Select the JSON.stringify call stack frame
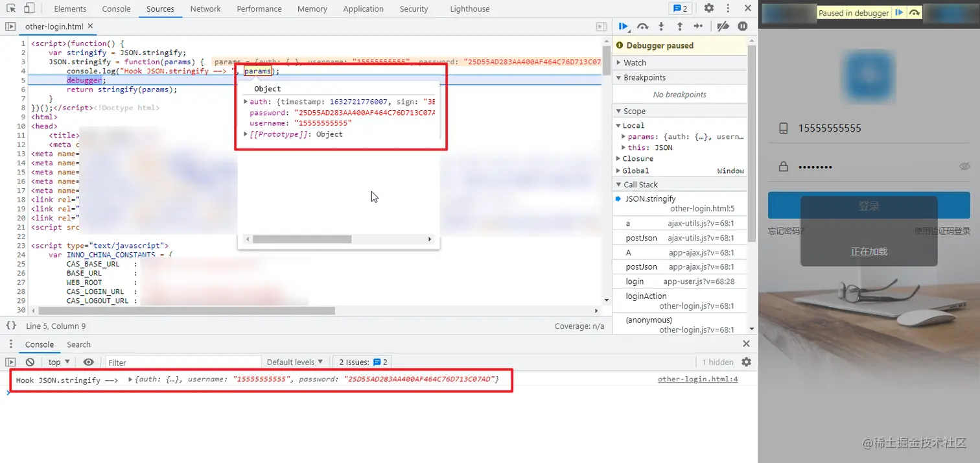The image size is (980, 463). pos(679,204)
